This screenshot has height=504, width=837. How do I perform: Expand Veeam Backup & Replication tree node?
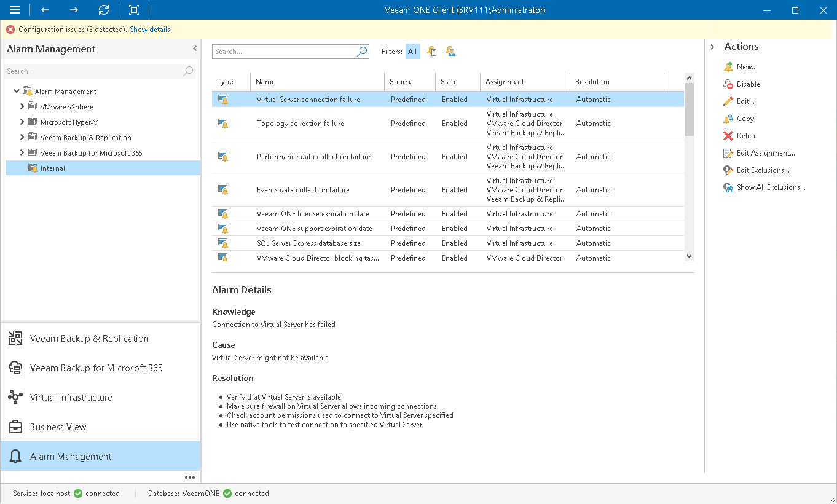pos(22,138)
